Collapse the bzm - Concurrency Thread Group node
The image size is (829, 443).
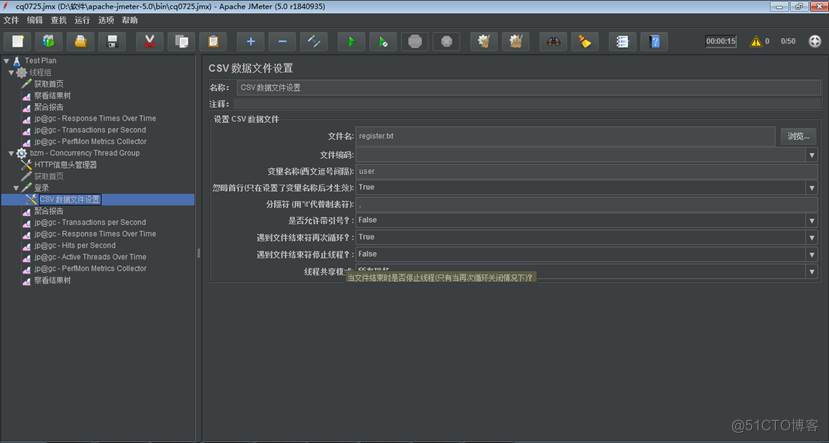[x=11, y=153]
